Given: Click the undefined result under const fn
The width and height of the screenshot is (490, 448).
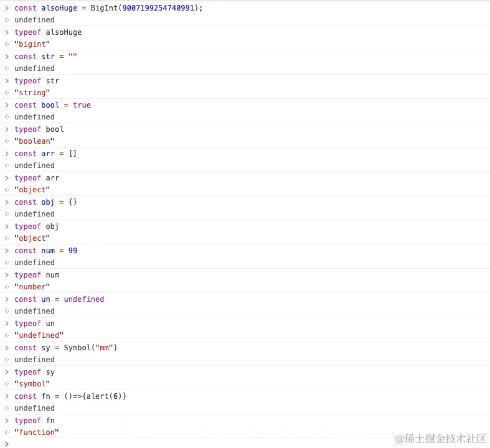Looking at the screenshot, I should coord(34,408).
